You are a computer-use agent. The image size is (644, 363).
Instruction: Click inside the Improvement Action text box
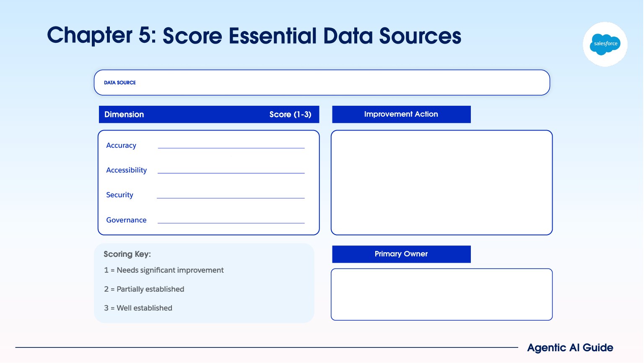coord(441,183)
